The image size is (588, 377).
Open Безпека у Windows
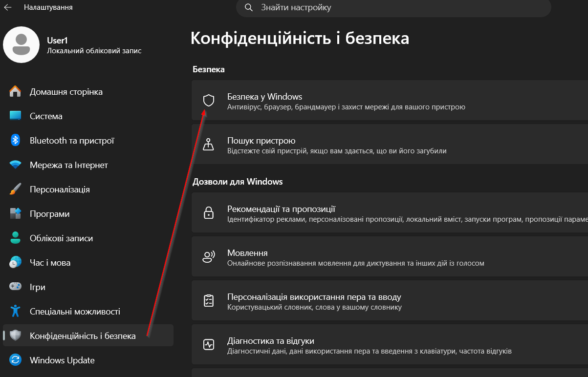(x=390, y=101)
